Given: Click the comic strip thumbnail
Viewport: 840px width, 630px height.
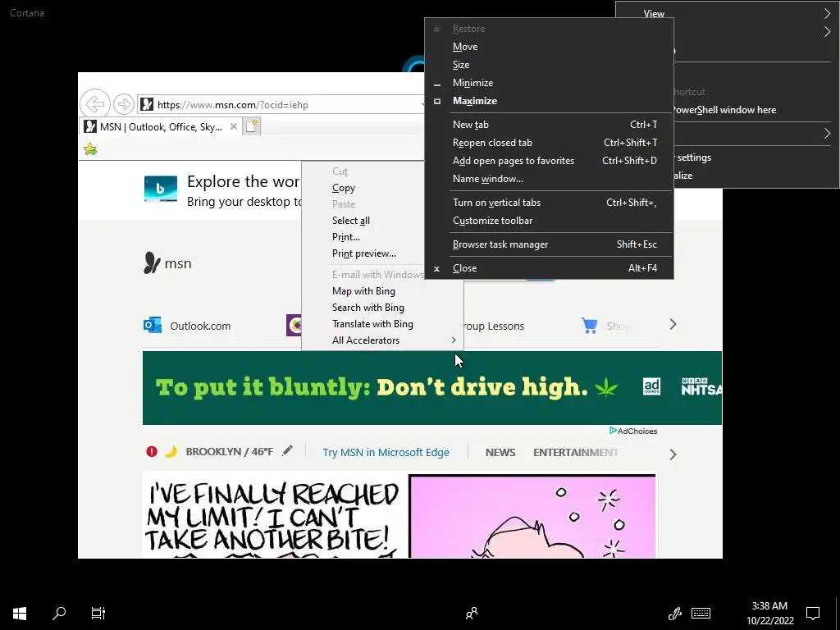Looking at the screenshot, I should click(399, 515).
